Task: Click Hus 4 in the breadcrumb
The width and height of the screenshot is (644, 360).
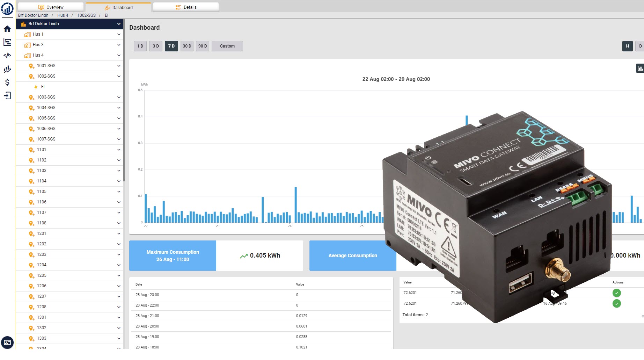Action: [x=63, y=15]
